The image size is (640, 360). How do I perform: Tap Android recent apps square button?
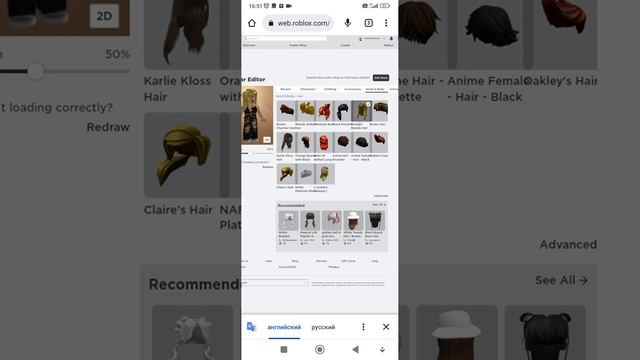(x=284, y=349)
